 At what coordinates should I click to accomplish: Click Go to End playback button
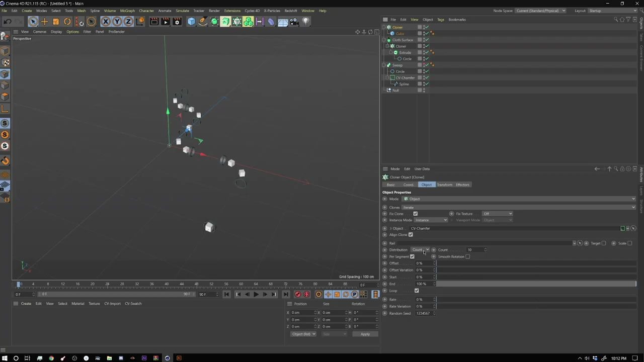click(x=285, y=295)
